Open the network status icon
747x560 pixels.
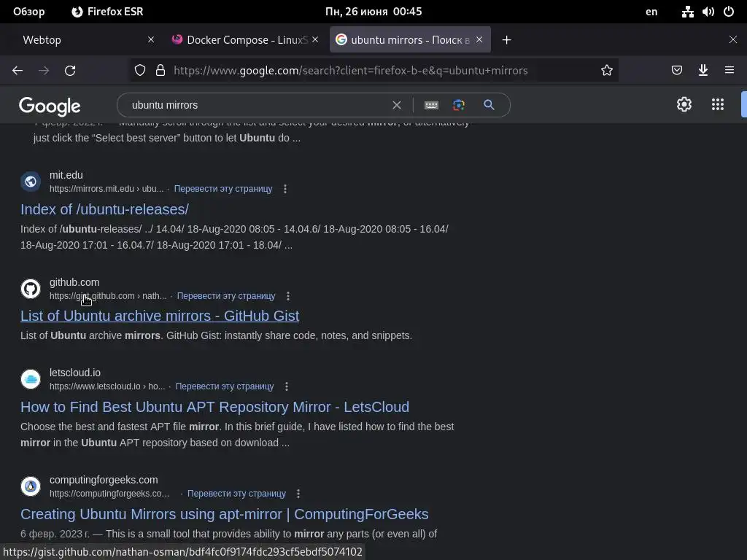pyautogui.click(x=687, y=12)
